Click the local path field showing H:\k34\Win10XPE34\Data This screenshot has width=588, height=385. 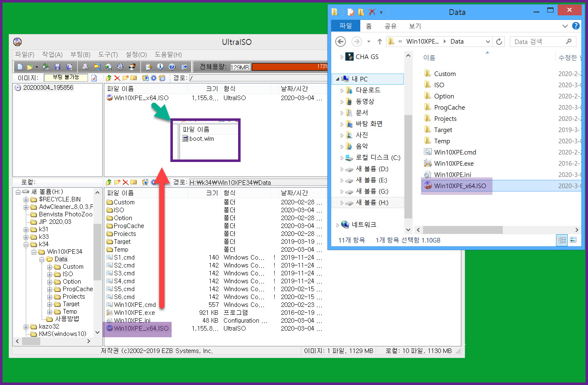pos(258,182)
